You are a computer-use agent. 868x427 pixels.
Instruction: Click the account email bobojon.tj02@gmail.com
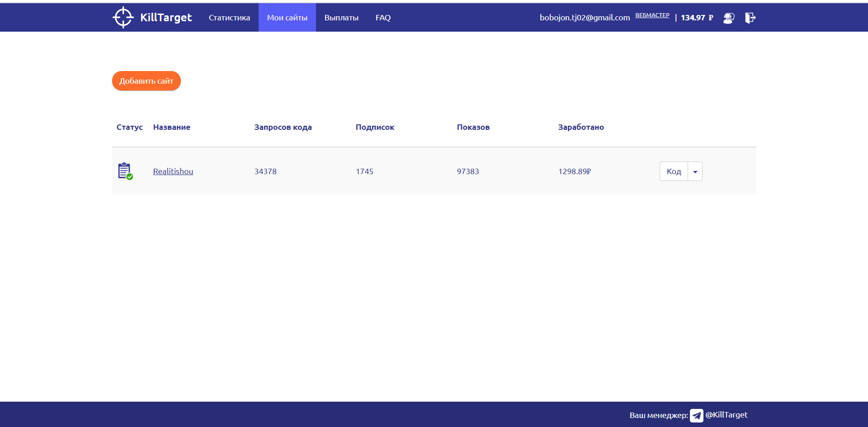[x=585, y=18]
